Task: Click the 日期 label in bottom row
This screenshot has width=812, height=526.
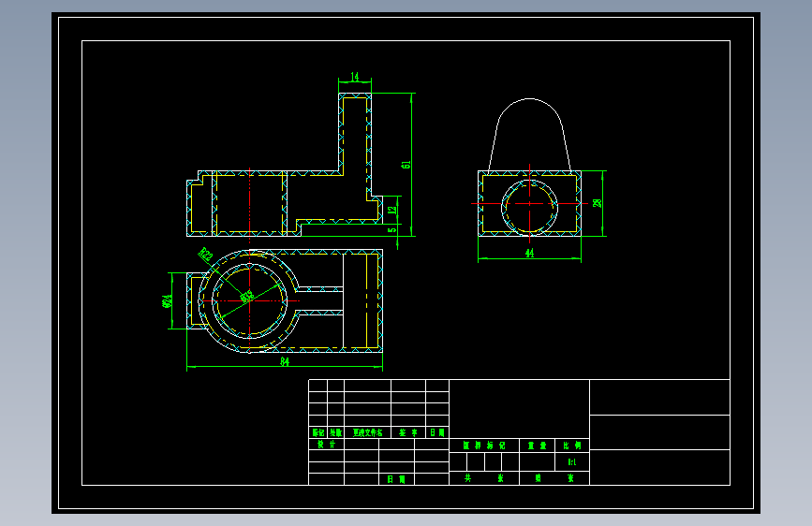Action: point(396,479)
